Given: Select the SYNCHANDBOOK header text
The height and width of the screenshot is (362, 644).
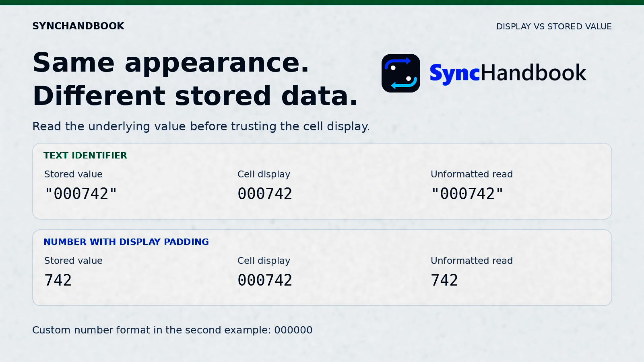Looking at the screenshot, I should [78, 26].
